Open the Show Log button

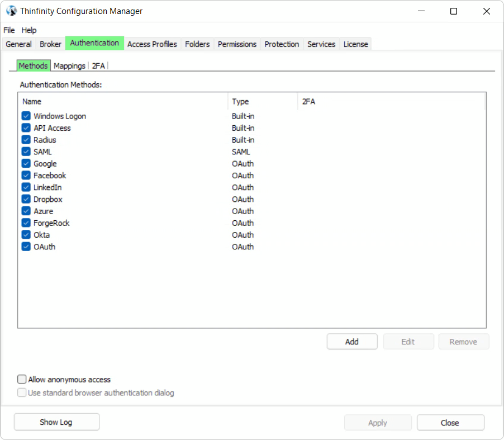[x=56, y=422]
